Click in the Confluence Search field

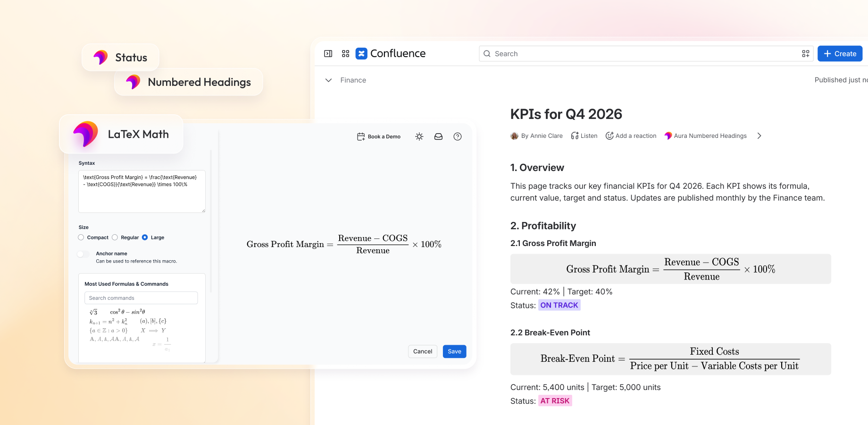pyautogui.click(x=647, y=54)
